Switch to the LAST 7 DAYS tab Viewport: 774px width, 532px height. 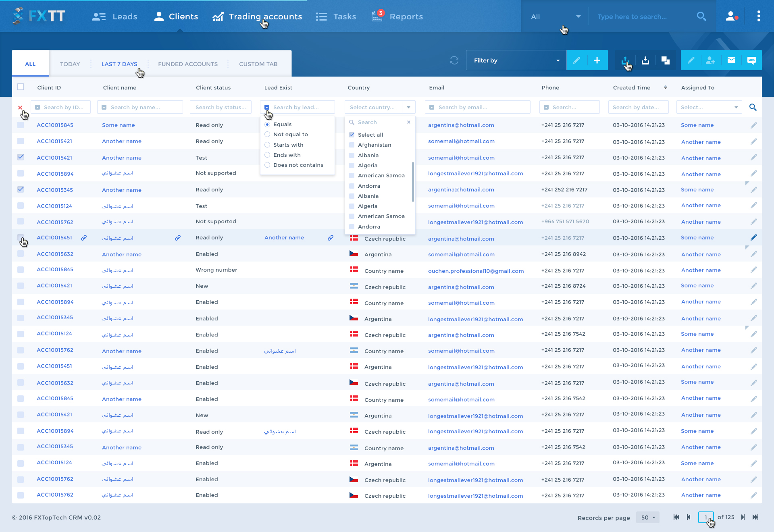[x=119, y=64]
